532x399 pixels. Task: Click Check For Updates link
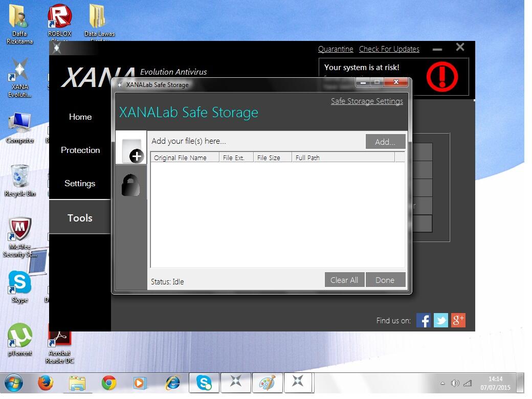389,49
